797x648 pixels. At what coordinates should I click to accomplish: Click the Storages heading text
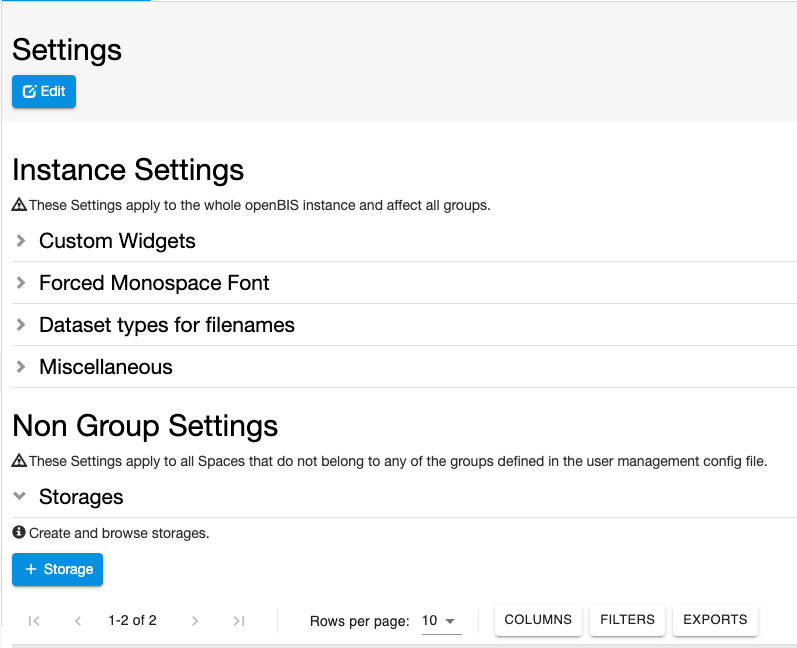coord(81,497)
